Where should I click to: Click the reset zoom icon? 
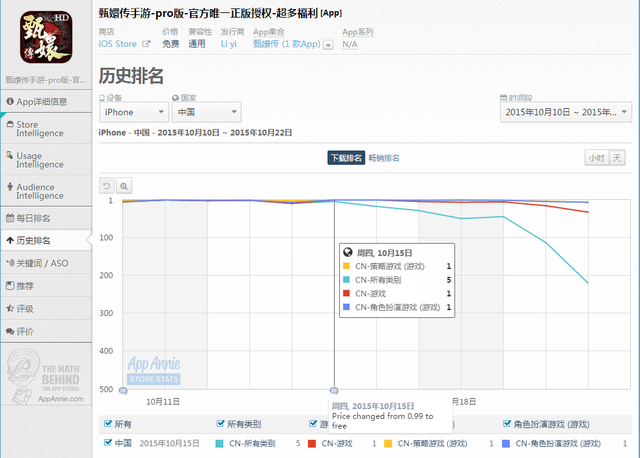[x=107, y=186]
